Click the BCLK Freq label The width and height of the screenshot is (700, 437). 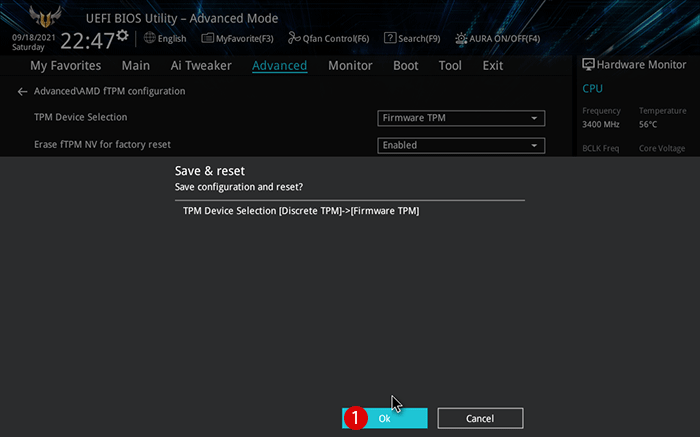pyautogui.click(x=600, y=148)
